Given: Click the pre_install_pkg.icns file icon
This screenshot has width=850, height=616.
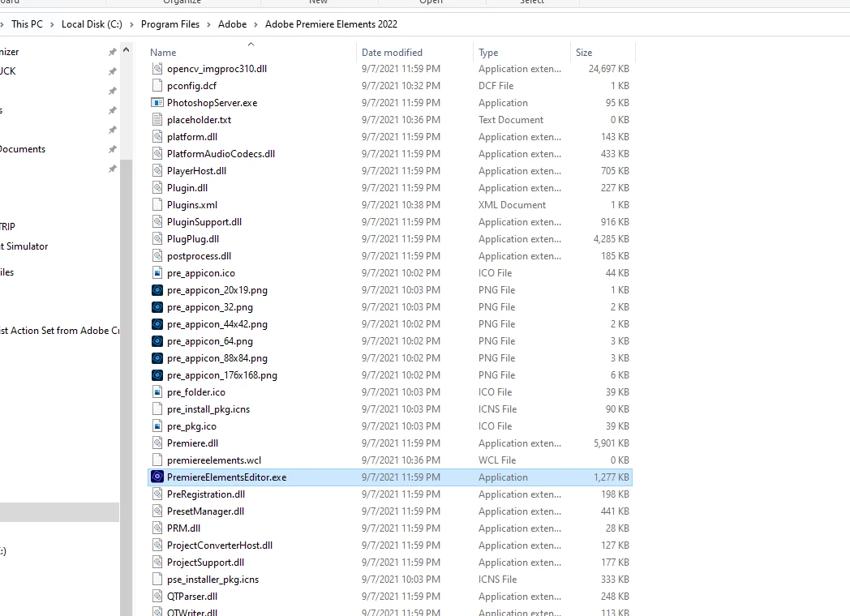Looking at the screenshot, I should point(157,409).
